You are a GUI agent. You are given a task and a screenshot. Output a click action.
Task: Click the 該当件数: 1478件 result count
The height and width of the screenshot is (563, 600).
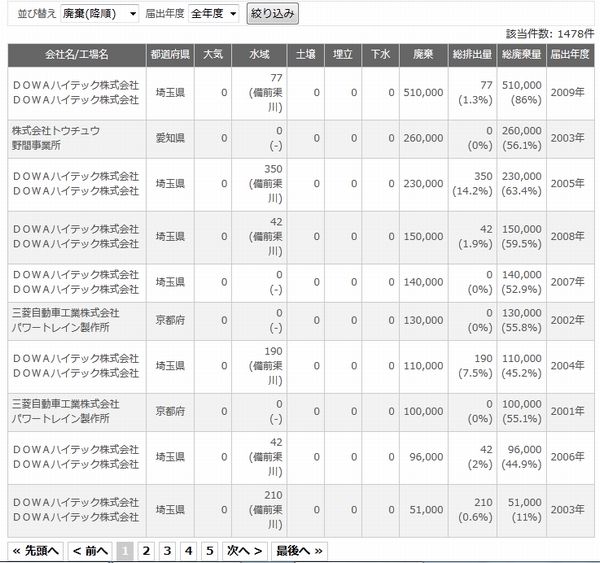coord(550,34)
